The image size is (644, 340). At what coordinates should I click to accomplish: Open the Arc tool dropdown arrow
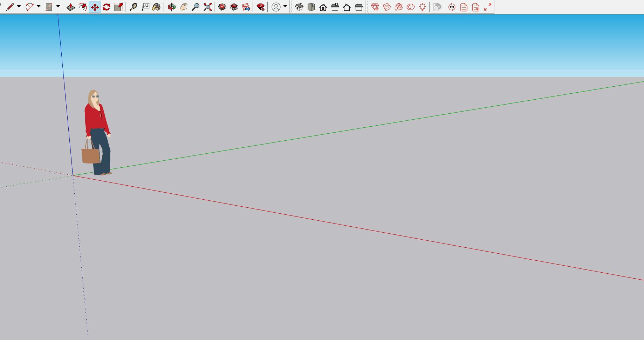coord(39,7)
